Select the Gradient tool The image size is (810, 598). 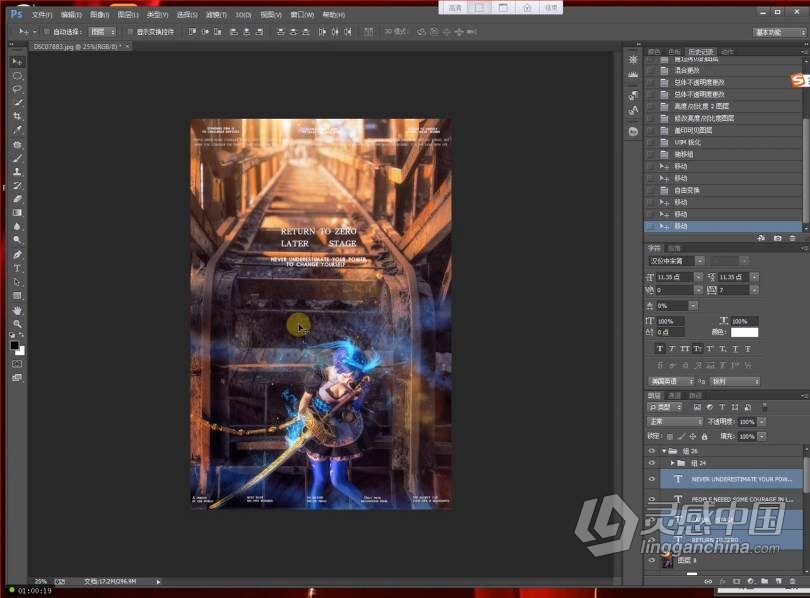[x=17, y=213]
